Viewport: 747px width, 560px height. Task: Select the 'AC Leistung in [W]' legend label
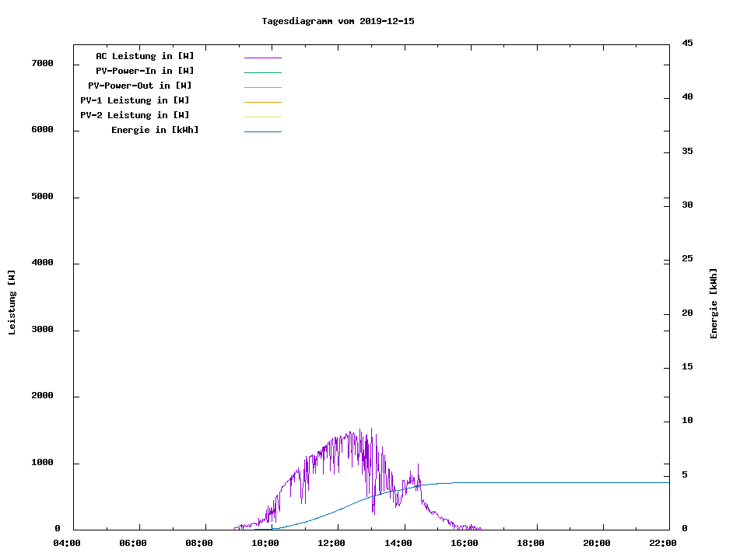145,56
